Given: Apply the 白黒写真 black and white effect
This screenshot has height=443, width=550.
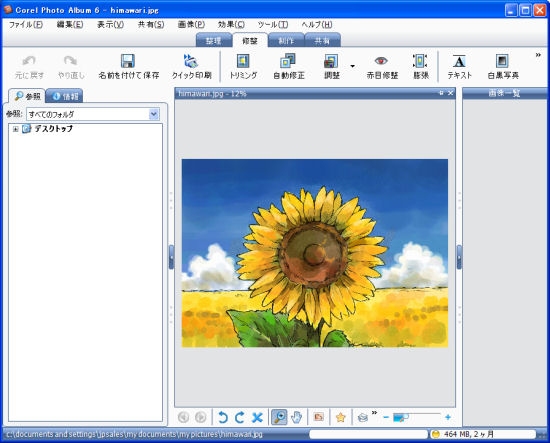Looking at the screenshot, I should [503, 66].
